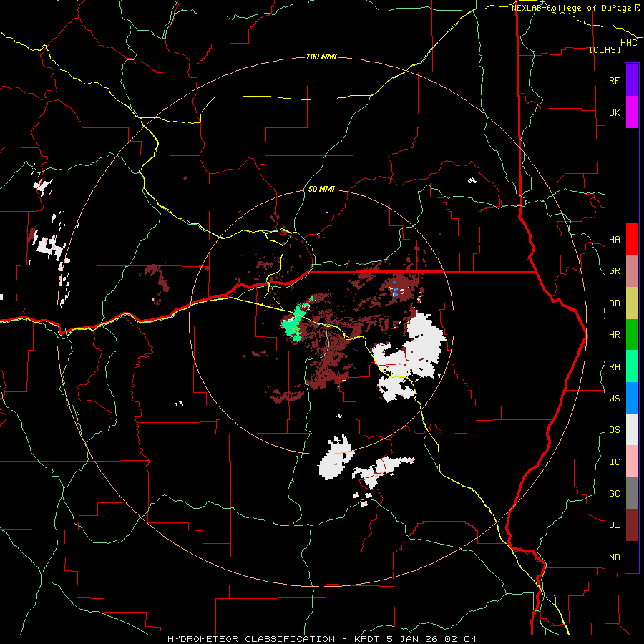Click the UK legend label
Image resolution: width=644 pixels, height=644 pixels.
coord(614,112)
